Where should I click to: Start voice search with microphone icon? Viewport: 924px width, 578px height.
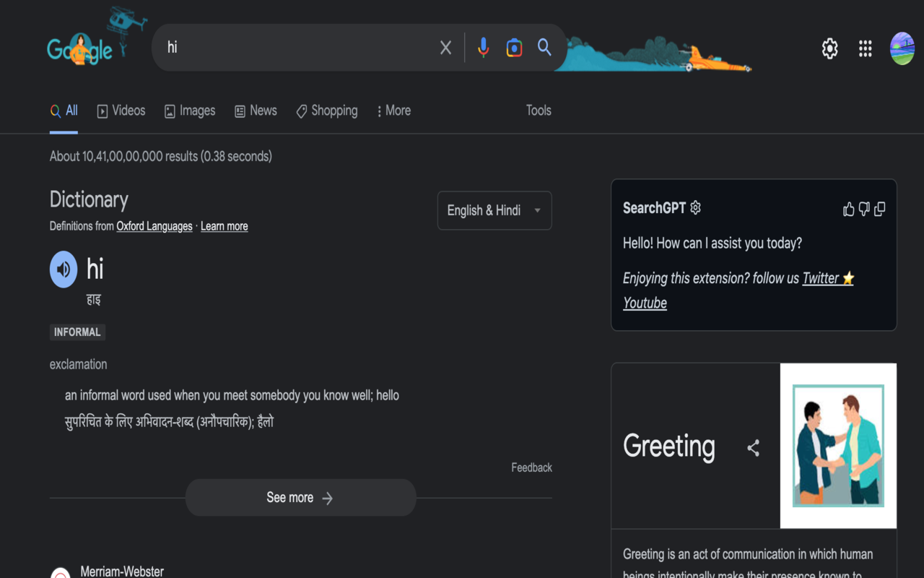[x=484, y=48]
